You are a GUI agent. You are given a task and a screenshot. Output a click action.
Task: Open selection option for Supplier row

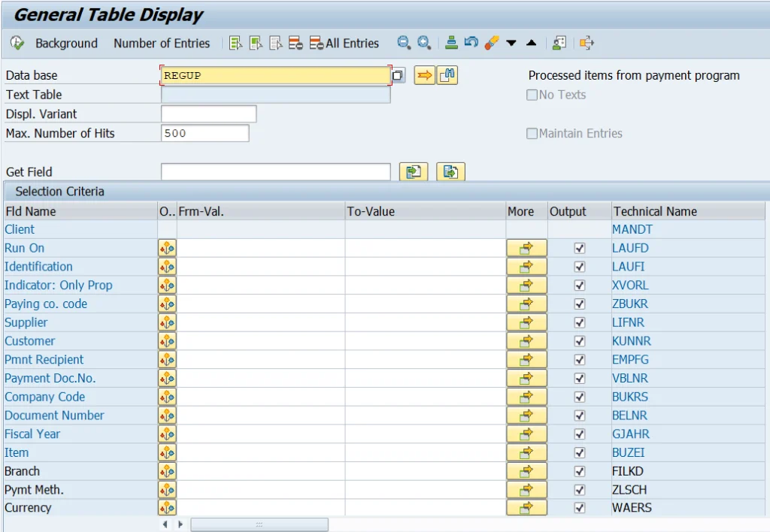point(167,323)
